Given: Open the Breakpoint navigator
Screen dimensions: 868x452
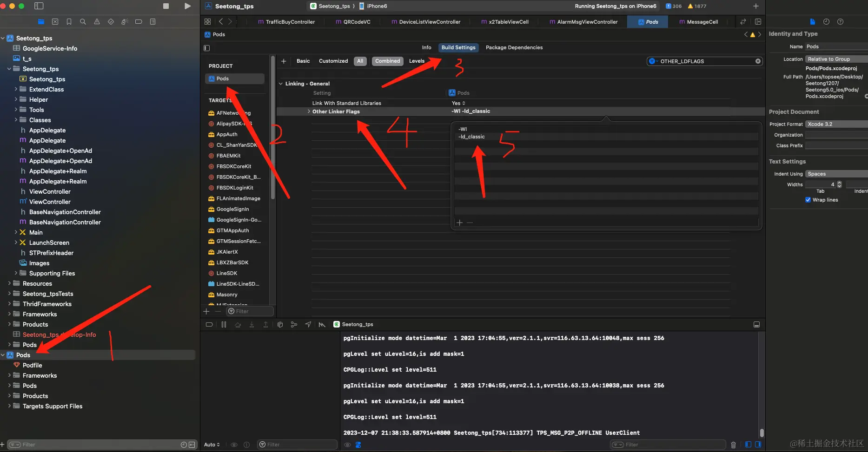Looking at the screenshot, I should click(139, 22).
